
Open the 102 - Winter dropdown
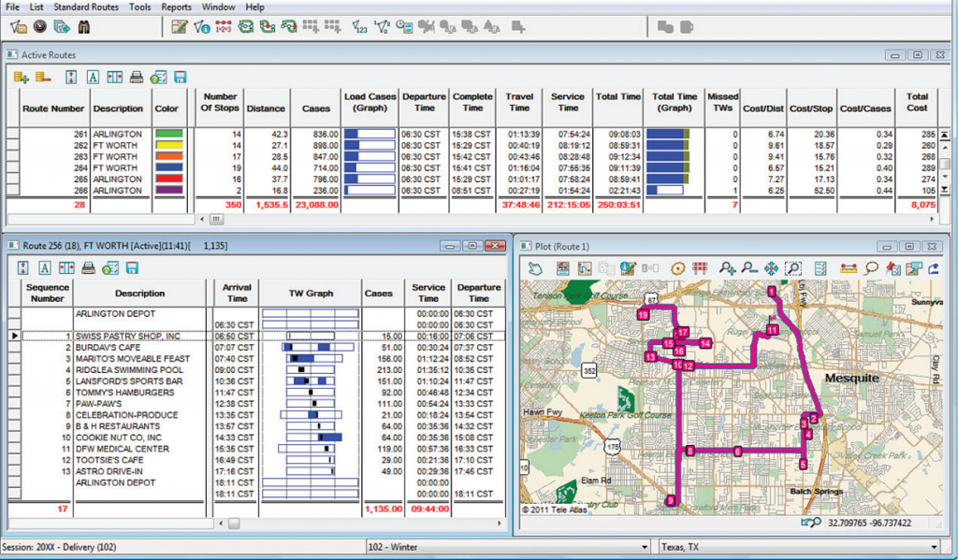[x=645, y=547]
